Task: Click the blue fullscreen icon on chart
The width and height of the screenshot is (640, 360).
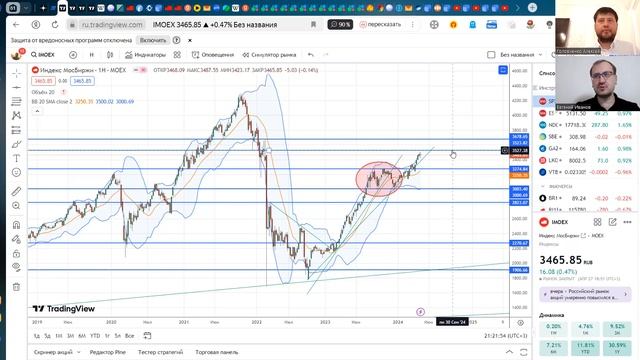Action: click(x=503, y=70)
